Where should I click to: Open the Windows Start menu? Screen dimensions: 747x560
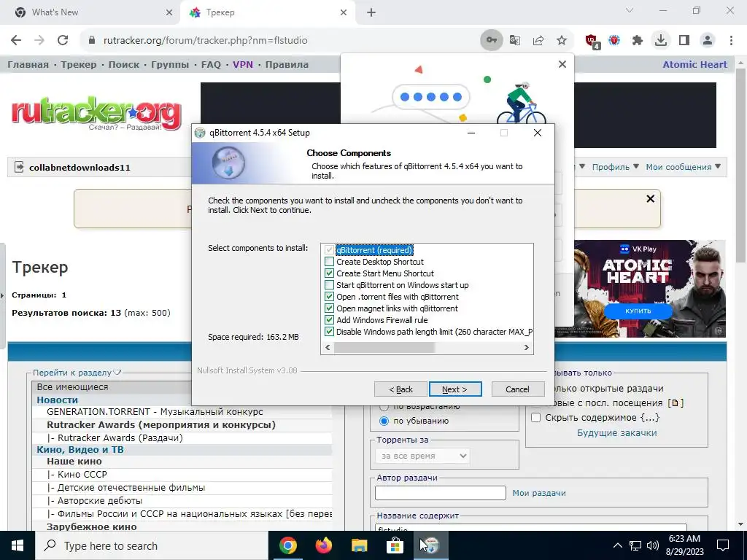pos(18,545)
